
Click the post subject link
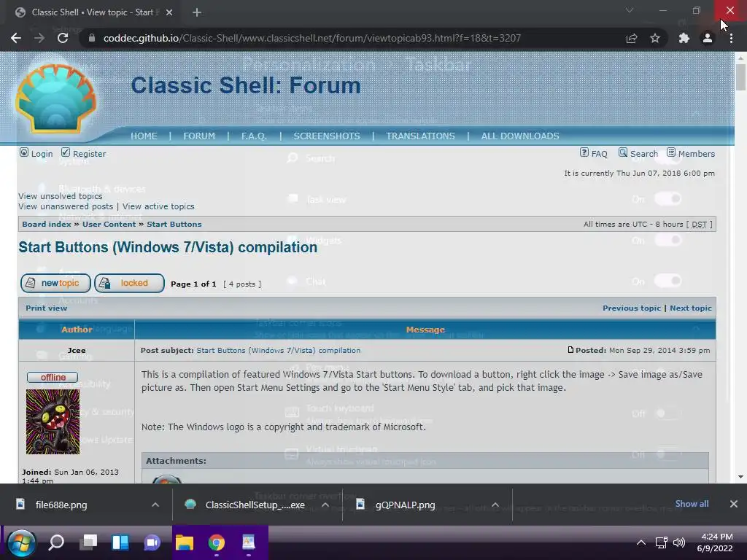[x=278, y=351]
